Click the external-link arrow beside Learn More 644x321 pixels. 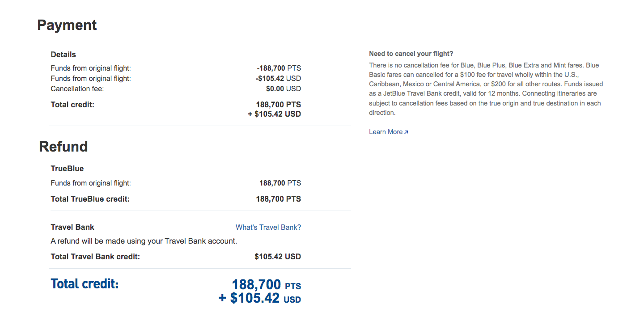click(407, 131)
